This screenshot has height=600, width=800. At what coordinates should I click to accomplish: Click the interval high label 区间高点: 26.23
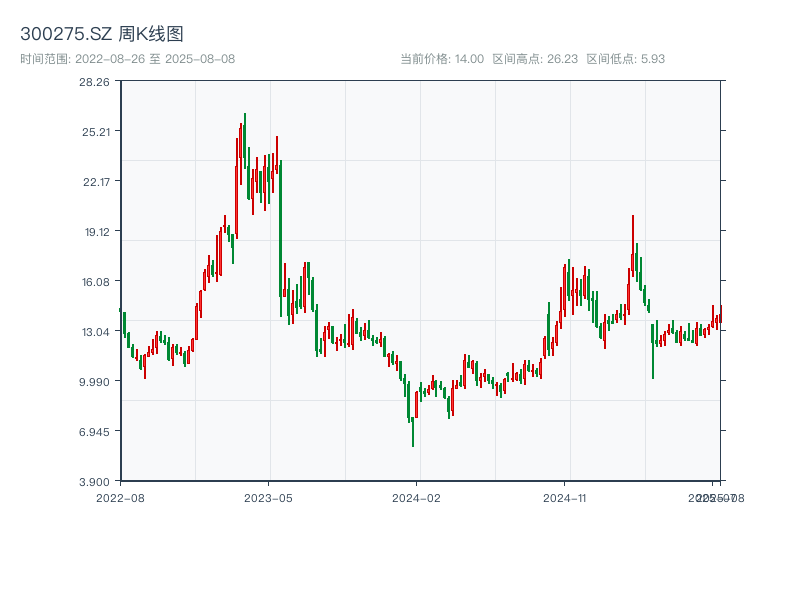(x=535, y=59)
